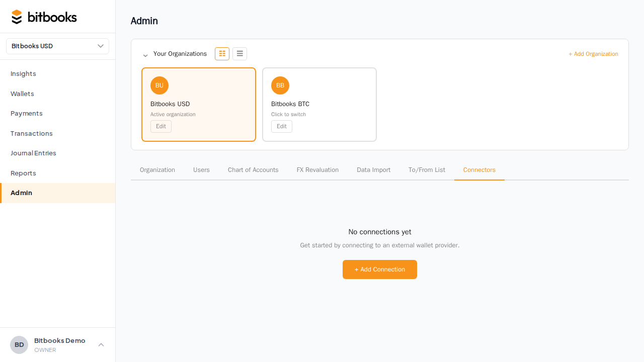Click the 'Click to switch' text
Image resolution: width=644 pixels, height=362 pixels.
(288, 115)
